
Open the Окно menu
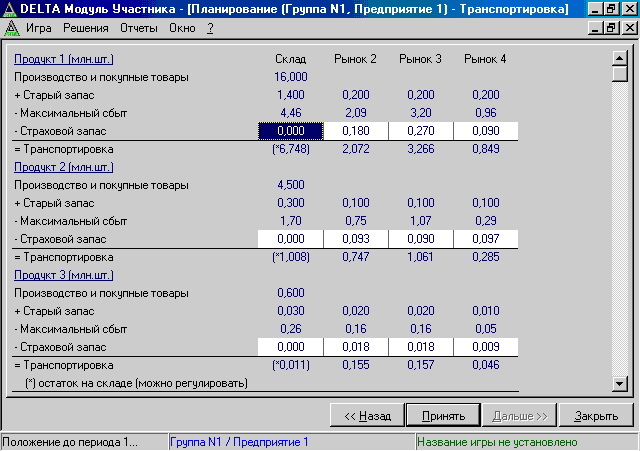pyautogui.click(x=182, y=28)
